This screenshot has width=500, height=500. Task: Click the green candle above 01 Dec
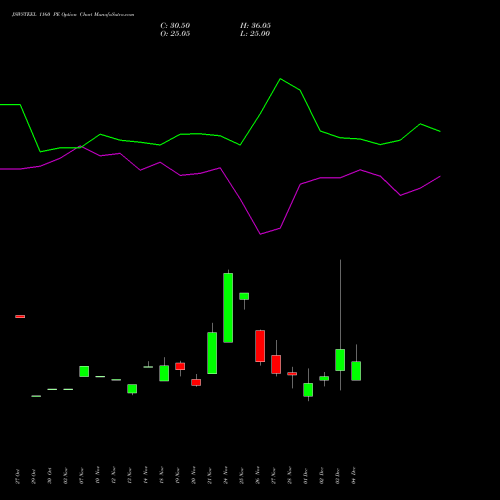[x=308, y=390]
